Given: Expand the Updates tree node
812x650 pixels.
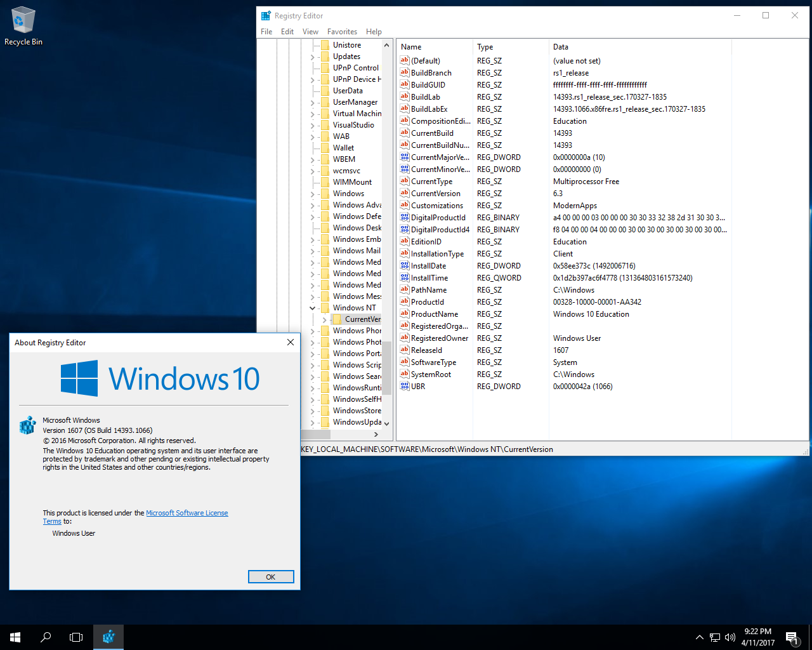Looking at the screenshot, I should 313,56.
